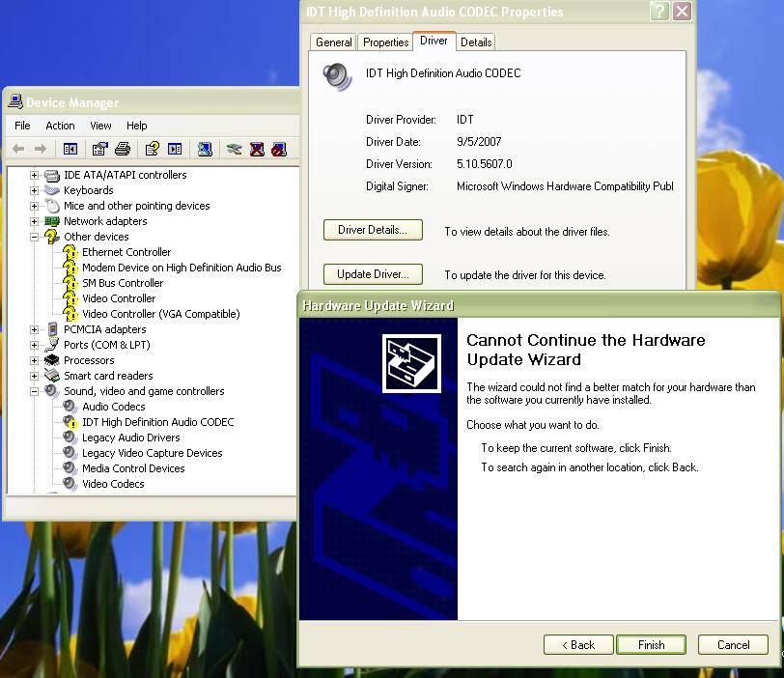
Task: Close the IDT CODEC Properties dialog
Action: tap(682, 11)
